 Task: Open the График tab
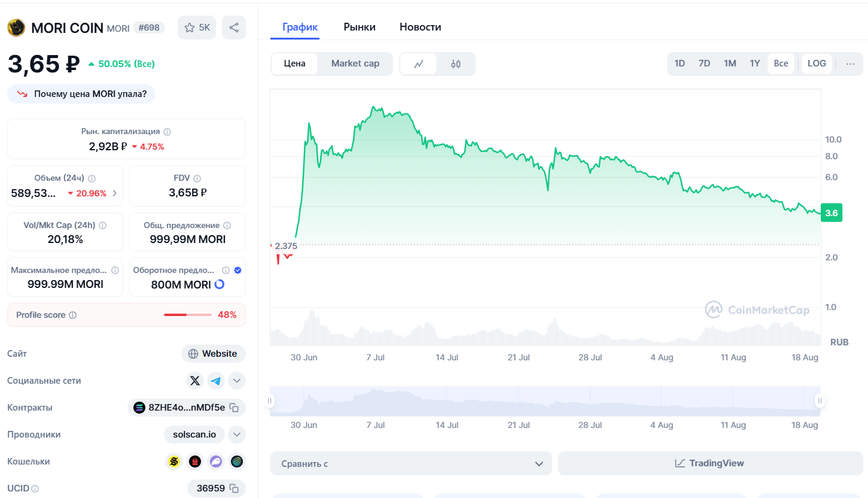(300, 27)
